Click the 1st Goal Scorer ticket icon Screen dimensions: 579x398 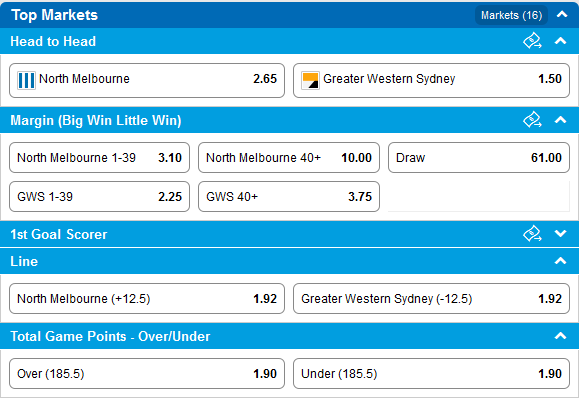(x=532, y=234)
